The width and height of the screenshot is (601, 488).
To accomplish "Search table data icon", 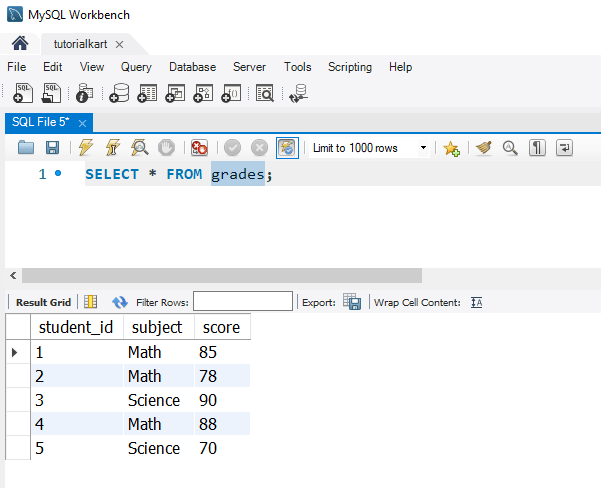I will click(x=265, y=93).
